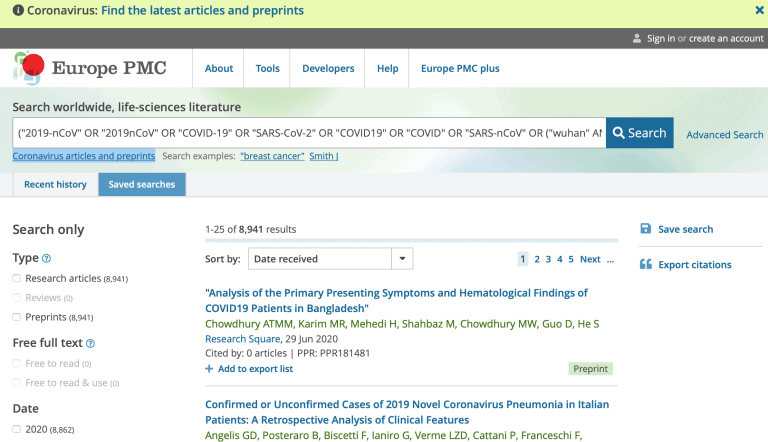Open the About menu
Image resolution: width=768 pixels, height=442 pixels.
[219, 69]
